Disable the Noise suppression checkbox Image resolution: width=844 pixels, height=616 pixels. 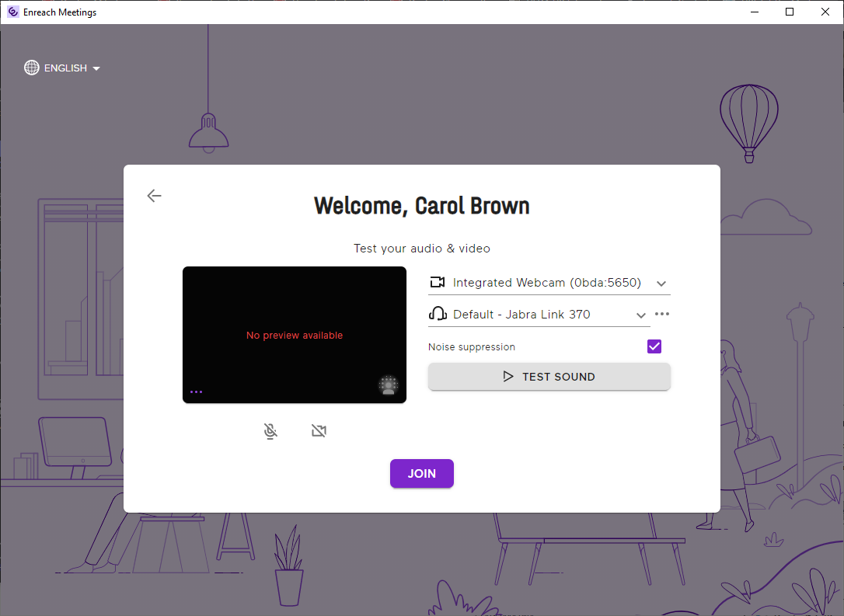pos(654,346)
